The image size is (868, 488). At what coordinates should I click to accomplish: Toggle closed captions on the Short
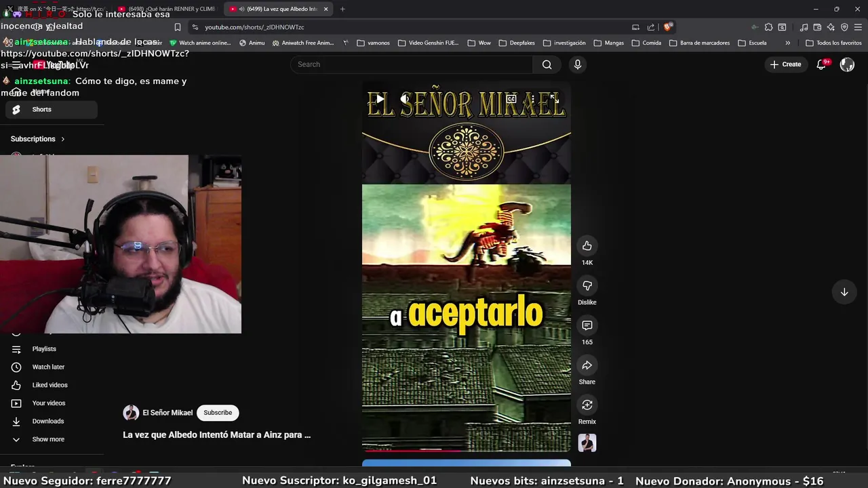(511, 99)
